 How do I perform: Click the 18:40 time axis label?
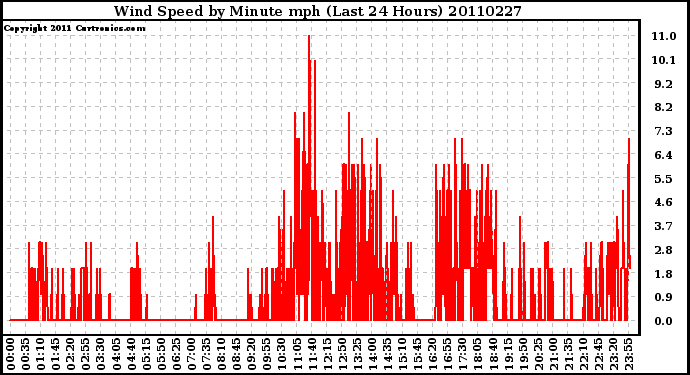click(493, 355)
